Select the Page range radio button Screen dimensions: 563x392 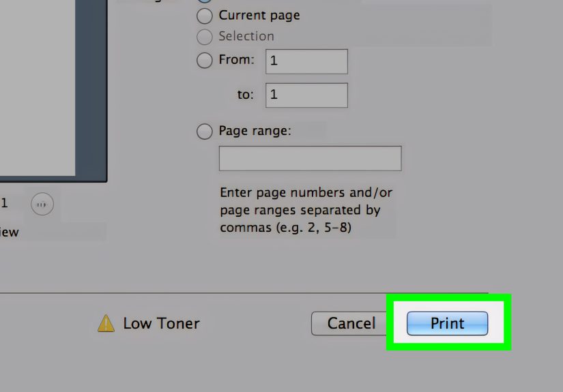[x=204, y=132]
